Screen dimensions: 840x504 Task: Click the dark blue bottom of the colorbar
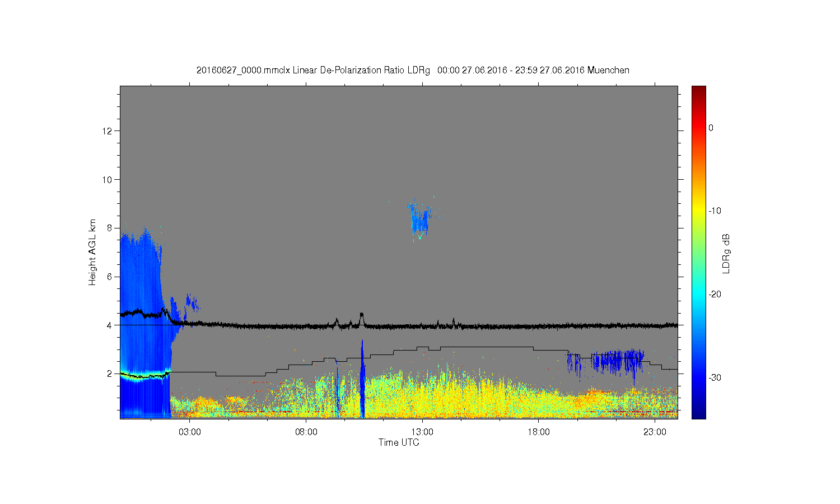coord(699,412)
